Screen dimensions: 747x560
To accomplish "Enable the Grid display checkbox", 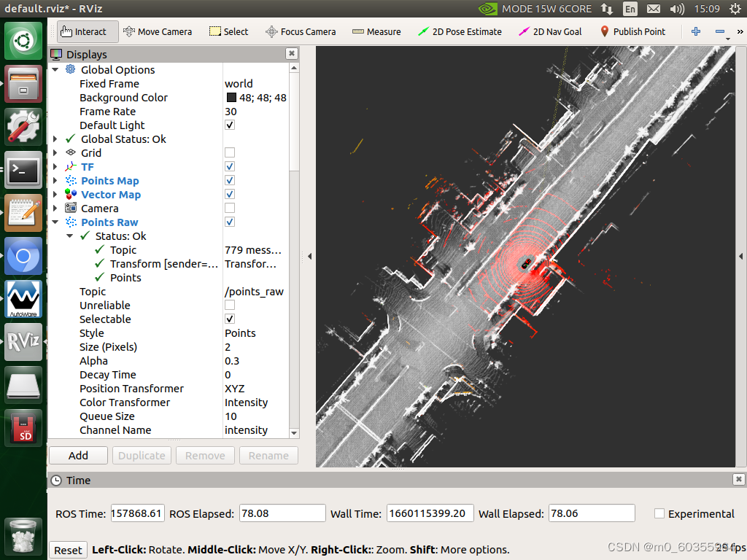I will [x=230, y=152].
